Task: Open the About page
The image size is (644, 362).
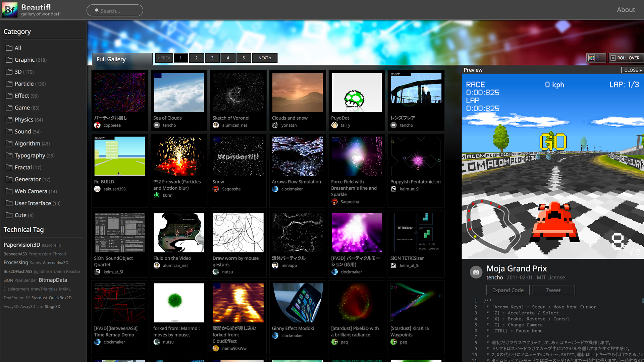Action: 626,10
